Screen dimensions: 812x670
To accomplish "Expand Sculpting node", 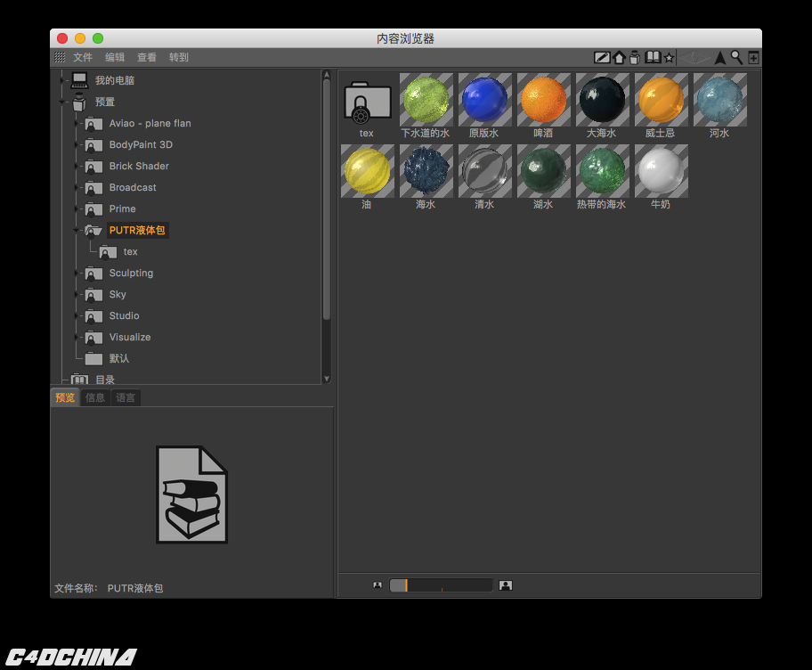I will click(77, 273).
